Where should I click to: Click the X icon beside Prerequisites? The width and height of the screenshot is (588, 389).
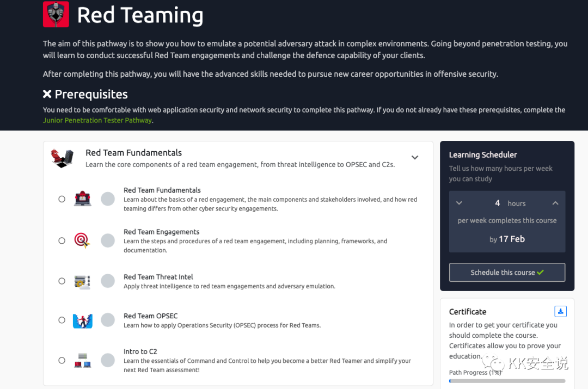click(x=47, y=94)
